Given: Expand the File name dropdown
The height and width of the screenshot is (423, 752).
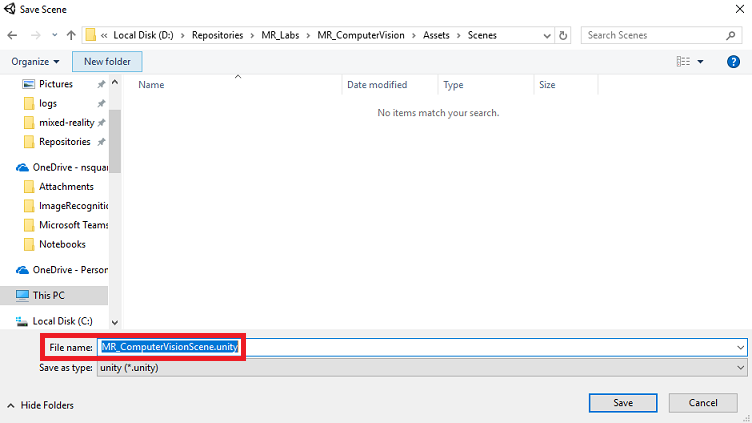Looking at the screenshot, I should (x=740, y=347).
